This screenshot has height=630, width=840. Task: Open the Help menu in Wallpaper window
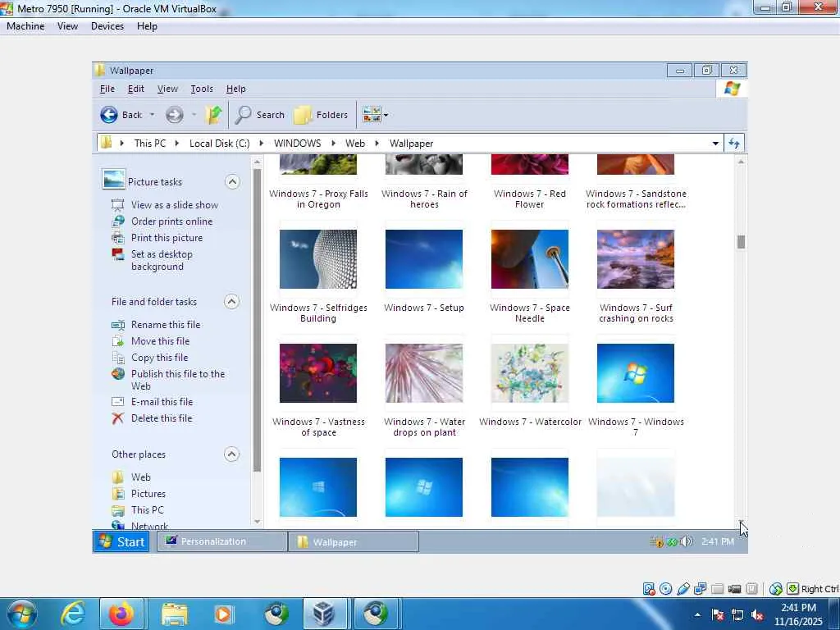(235, 89)
